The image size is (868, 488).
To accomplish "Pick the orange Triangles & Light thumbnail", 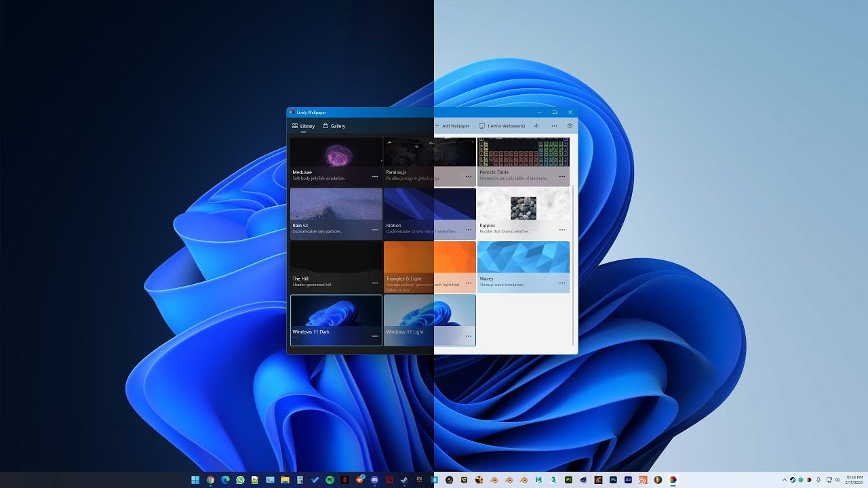I will click(x=430, y=258).
